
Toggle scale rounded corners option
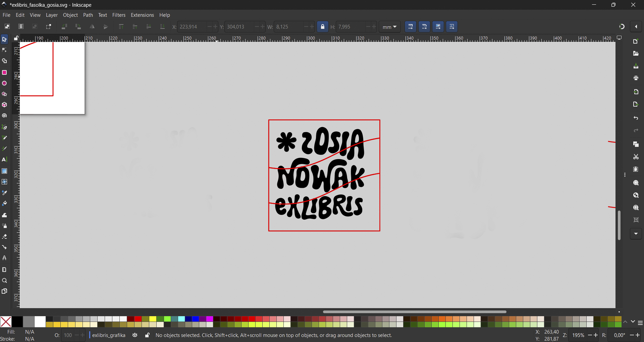pyautogui.click(x=424, y=26)
